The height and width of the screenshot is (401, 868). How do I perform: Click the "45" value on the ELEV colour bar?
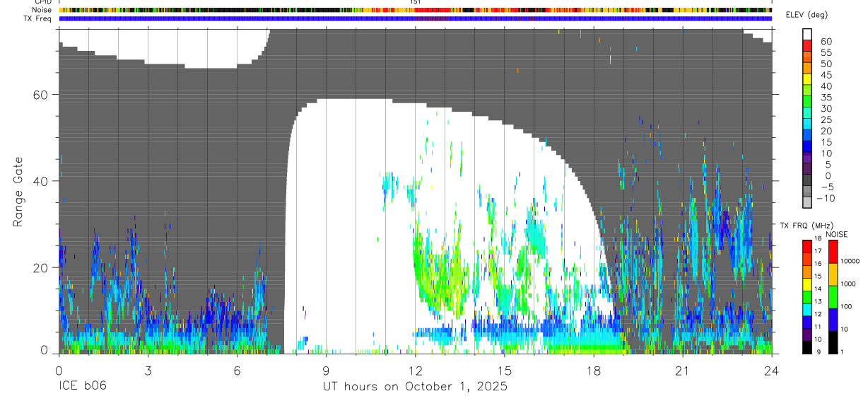825,75
